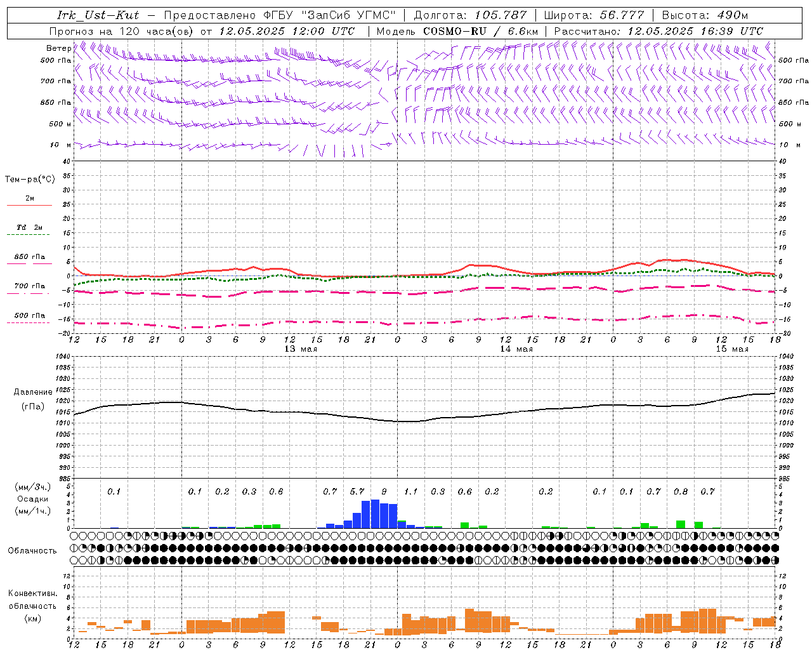812x650 pixels.
Task: Click the 1.1 precipitation total value
Action: pyautogui.click(x=411, y=491)
